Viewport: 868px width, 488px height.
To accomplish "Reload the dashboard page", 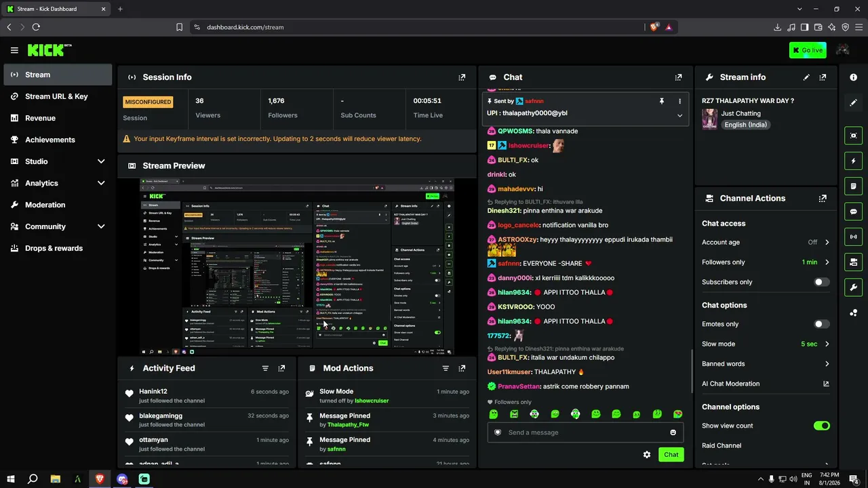I will click(36, 27).
